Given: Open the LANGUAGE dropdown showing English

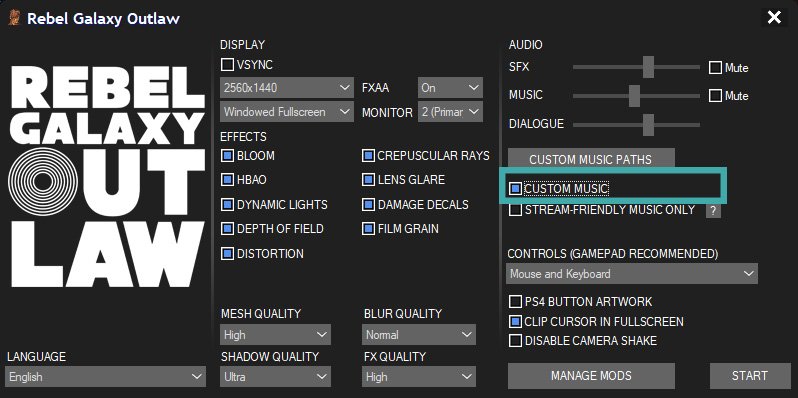Looking at the screenshot, I should pyautogui.click(x=106, y=377).
